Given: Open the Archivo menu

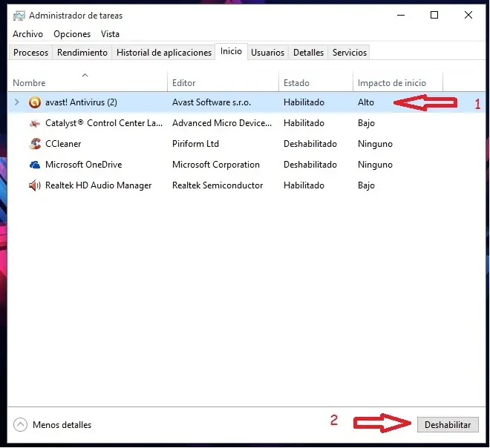Looking at the screenshot, I should coord(27,34).
